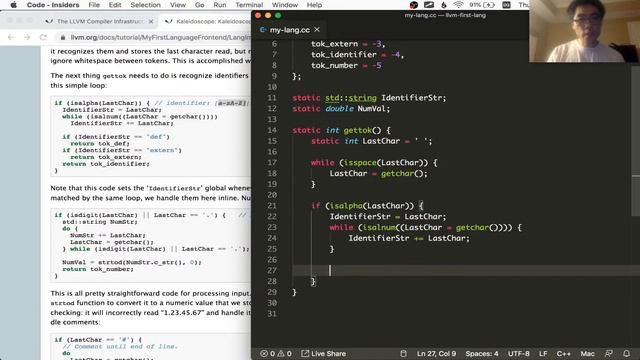Open the Code - Insiders application menu

(x=53, y=5)
